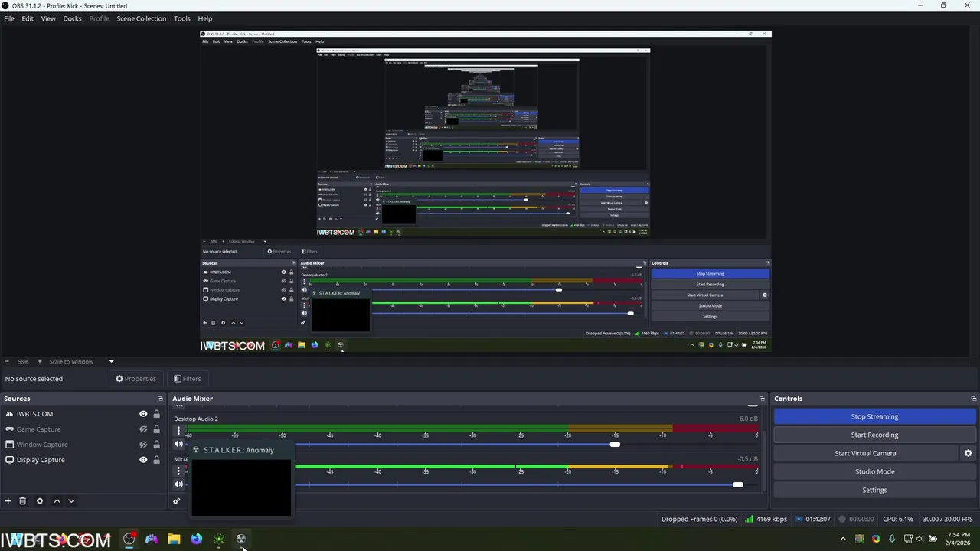Open Settings from Controls dock
This screenshot has height=551, width=980.
click(x=874, y=490)
